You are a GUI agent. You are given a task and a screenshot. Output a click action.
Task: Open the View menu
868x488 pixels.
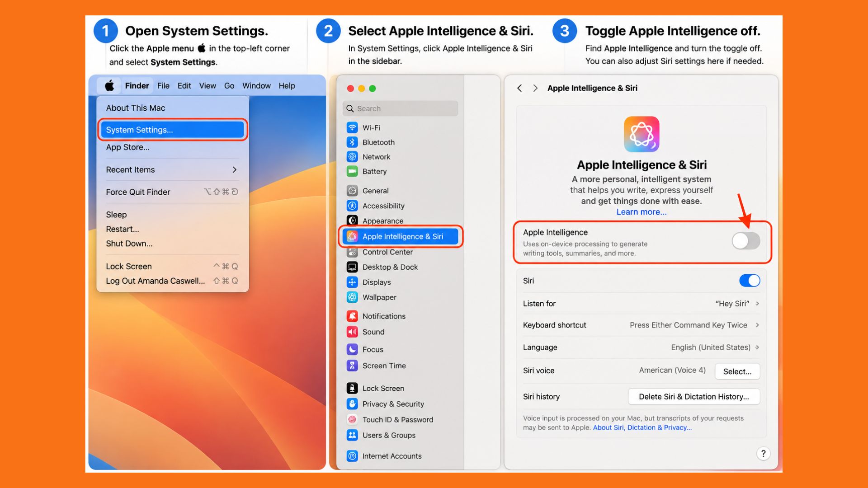pos(208,85)
